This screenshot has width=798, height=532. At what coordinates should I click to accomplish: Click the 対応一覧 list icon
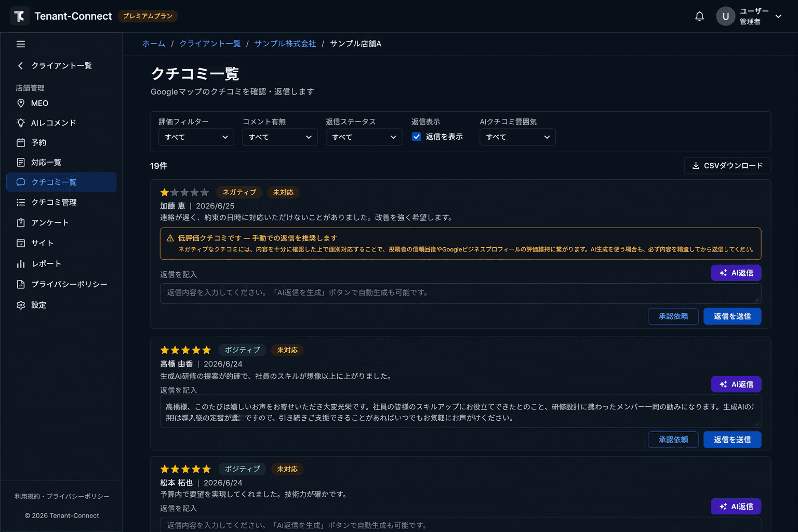pos(21,163)
